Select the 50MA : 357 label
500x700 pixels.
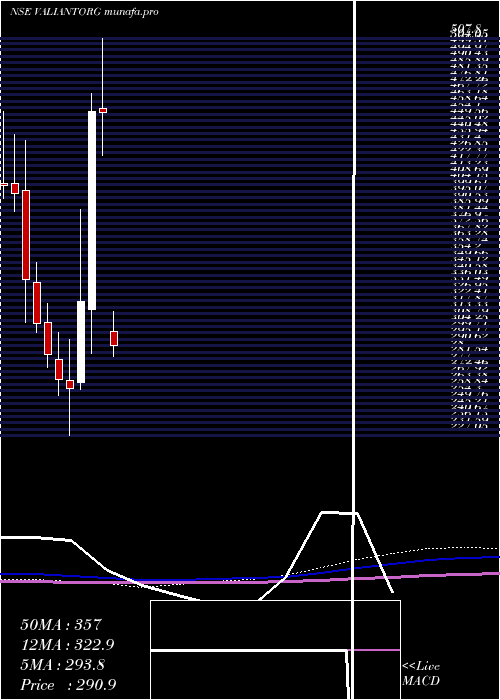pyautogui.click(x=61, y=625)
